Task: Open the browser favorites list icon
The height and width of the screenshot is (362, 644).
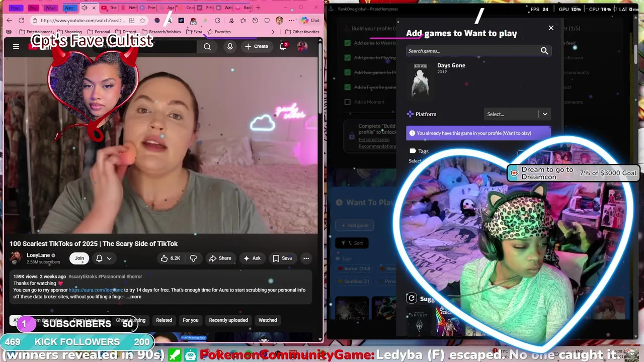Action: pos(243,20)
